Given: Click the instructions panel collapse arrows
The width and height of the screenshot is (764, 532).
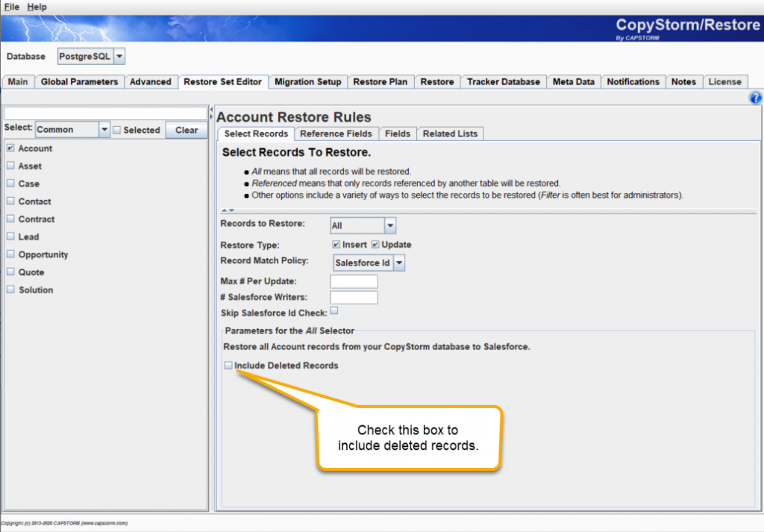Looking at the screenshot, I should click(x=228, y=210).
